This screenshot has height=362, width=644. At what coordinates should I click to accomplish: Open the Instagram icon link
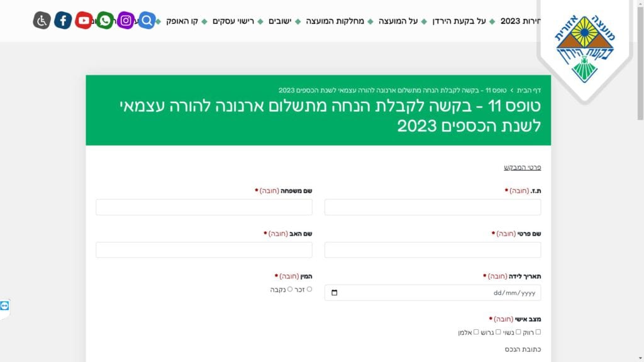click(x=126, y=21)
